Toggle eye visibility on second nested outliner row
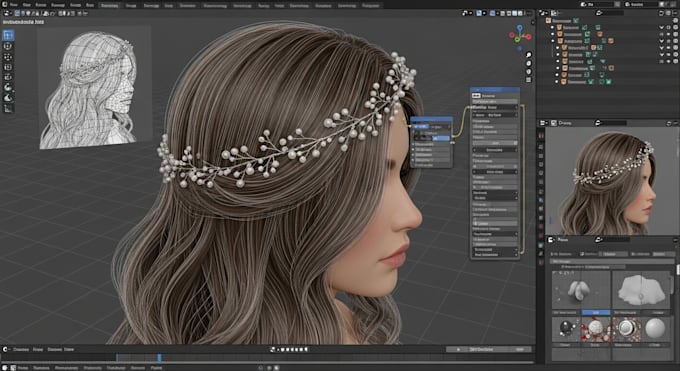680x371 pixels. coord(668,55)
